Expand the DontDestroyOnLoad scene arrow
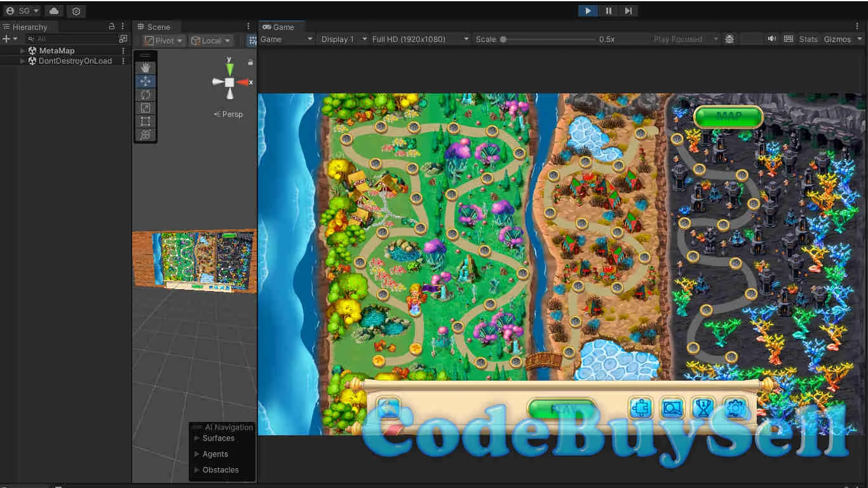Image resolution: width=868 pixels, height=488 pixels. click(x=23, y=61)
